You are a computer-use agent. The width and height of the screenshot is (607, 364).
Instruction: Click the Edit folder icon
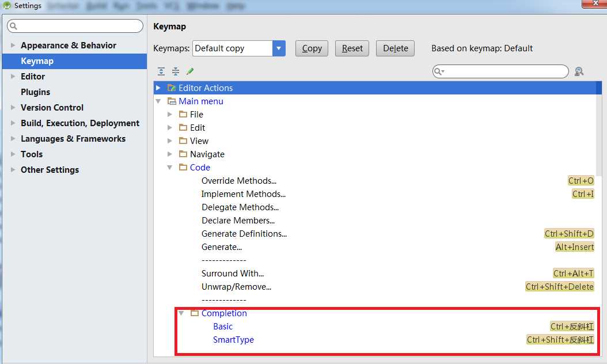(183, 127)
